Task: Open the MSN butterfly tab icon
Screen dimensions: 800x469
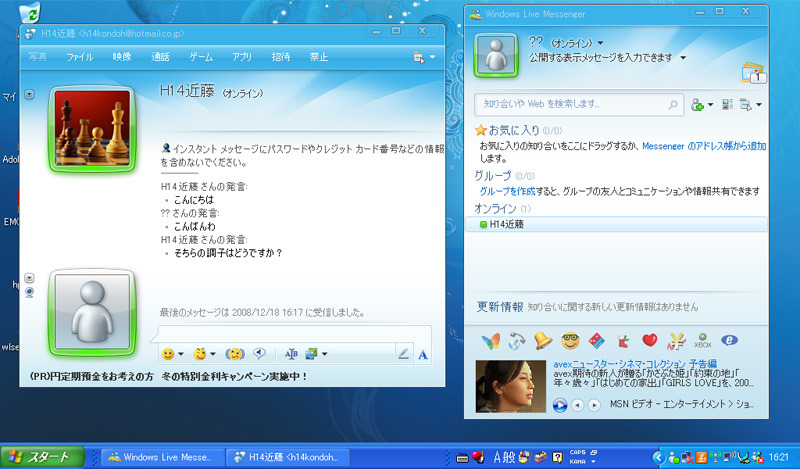Action: coord(490,341)
